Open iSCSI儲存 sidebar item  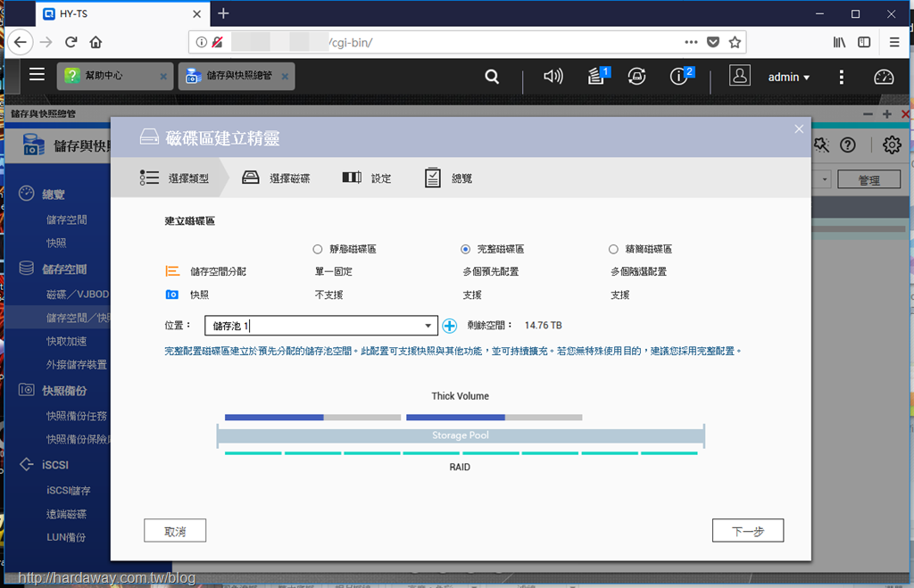pyautogui.click(x=68, y=491)
